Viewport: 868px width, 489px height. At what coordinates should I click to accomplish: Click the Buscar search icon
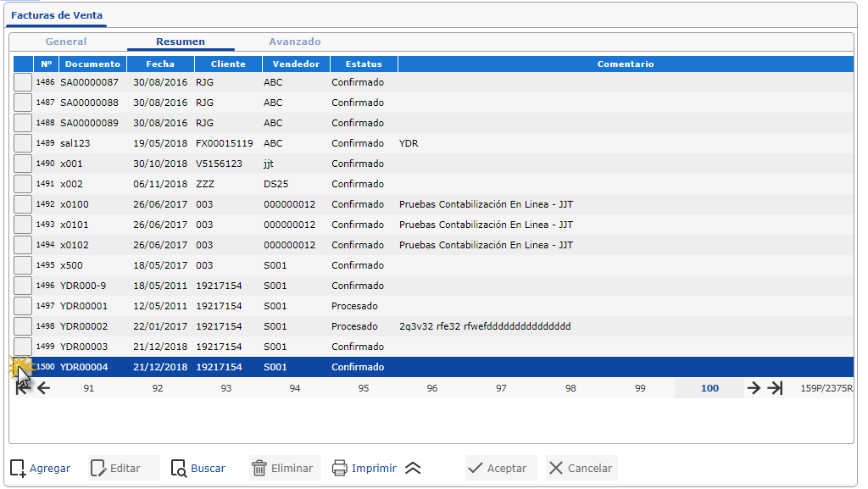pos(178,468)
